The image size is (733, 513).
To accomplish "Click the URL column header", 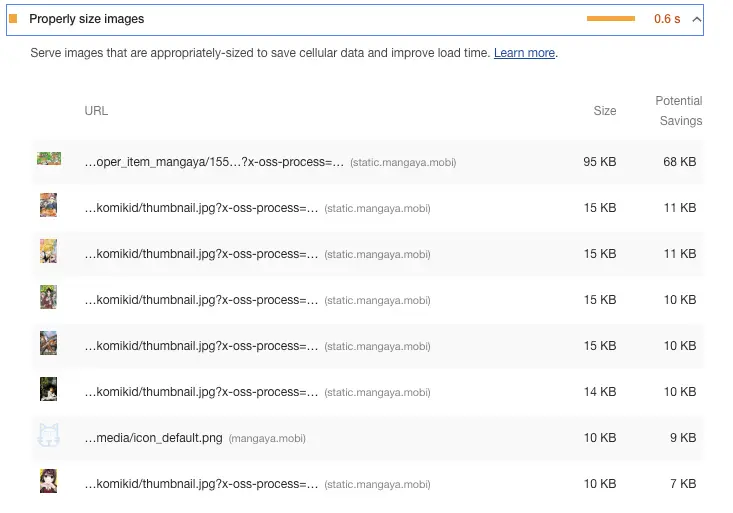I will coord(96,111).
